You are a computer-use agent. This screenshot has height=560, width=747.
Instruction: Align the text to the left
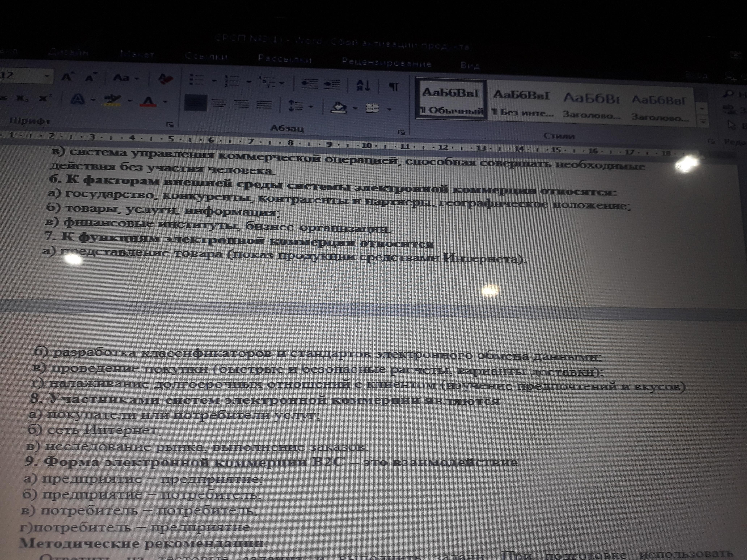pos(195,103)
